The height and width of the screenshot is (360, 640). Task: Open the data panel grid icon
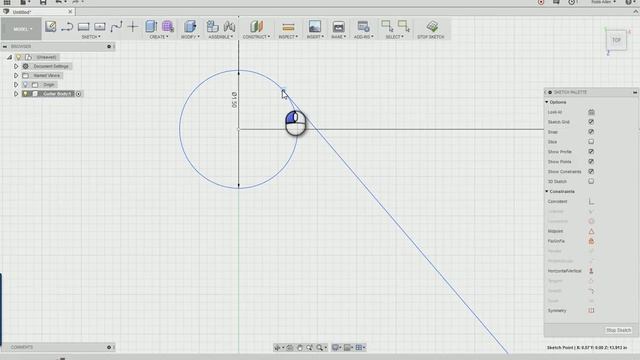(7, 2)
